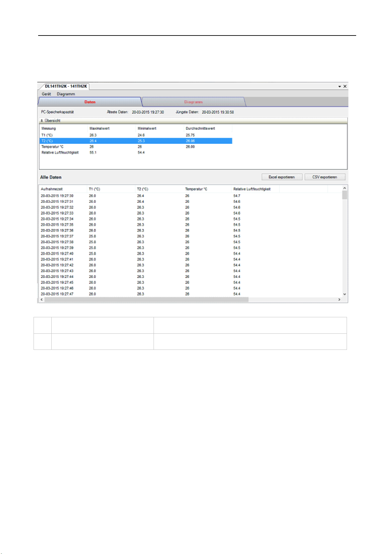Image resolution: width=392 pixels, height=554 pixels.
Task: Click the data table scroll-up arrow
Action: coord(345,188)
